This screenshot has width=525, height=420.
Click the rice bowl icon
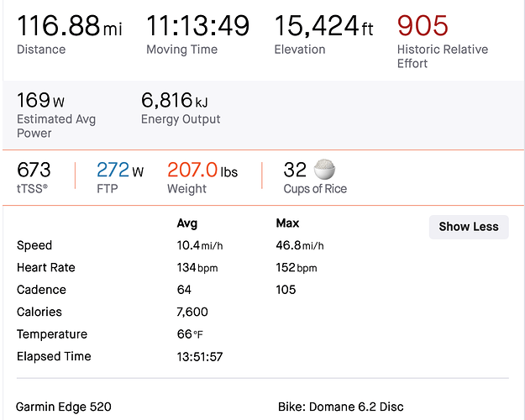point(324,169)
